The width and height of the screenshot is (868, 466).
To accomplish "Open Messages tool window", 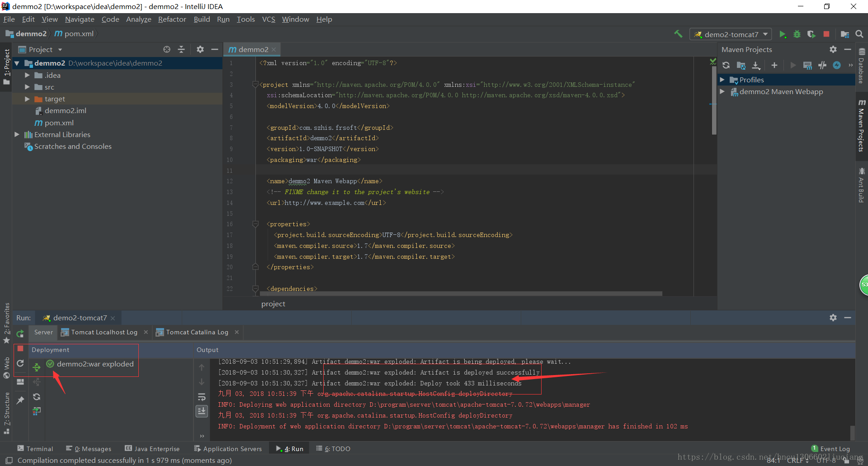I will click(89, 448).
